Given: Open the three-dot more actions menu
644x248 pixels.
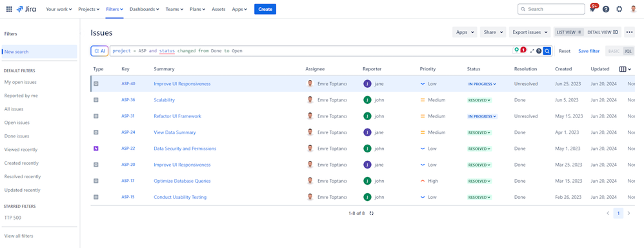Looking at the screenshot, I should click(x=629, y=32).
